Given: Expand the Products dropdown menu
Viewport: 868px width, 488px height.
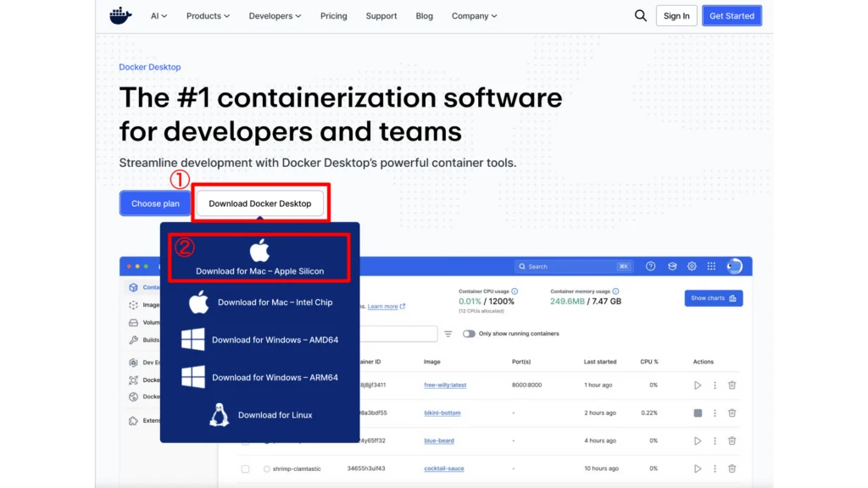Looking at the screenshot, I should click(208, 16).
